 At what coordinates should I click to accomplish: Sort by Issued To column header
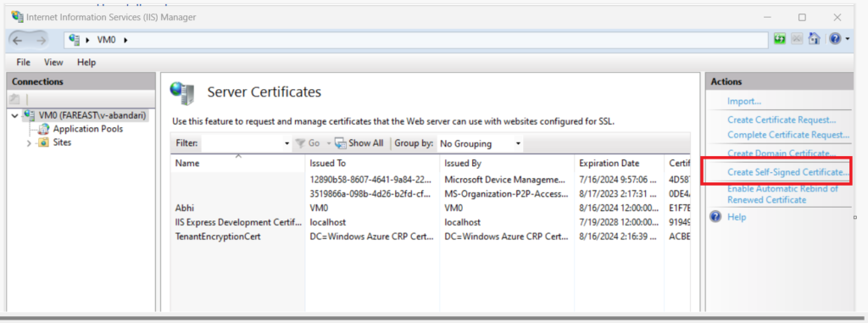coord(372,164)
